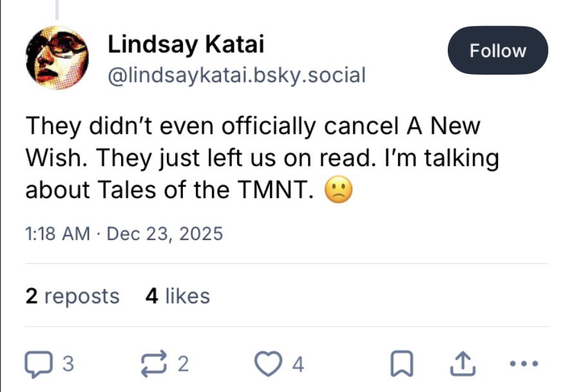Click the display name Lindsay Katai
This screenshot has height=392, width=565.
point(186,44)
